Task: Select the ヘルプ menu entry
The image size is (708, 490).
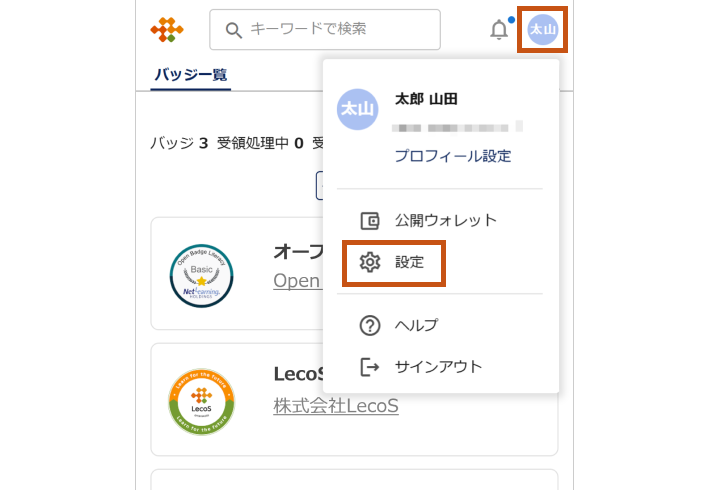Action: coord(416,325)
